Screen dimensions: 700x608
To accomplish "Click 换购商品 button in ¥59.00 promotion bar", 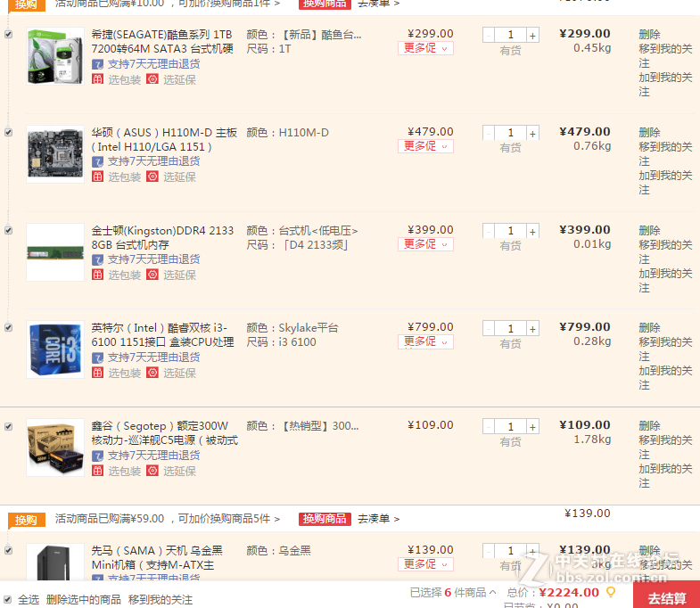I will click(325, 519).
